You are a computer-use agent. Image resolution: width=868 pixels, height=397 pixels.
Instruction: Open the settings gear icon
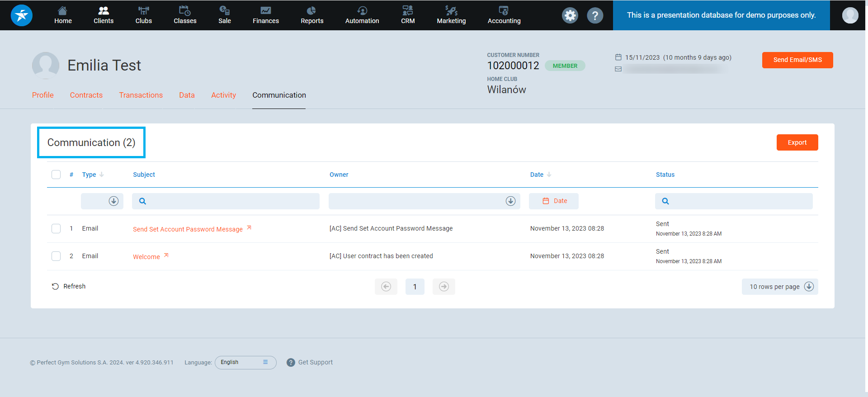tap(570, 15)
